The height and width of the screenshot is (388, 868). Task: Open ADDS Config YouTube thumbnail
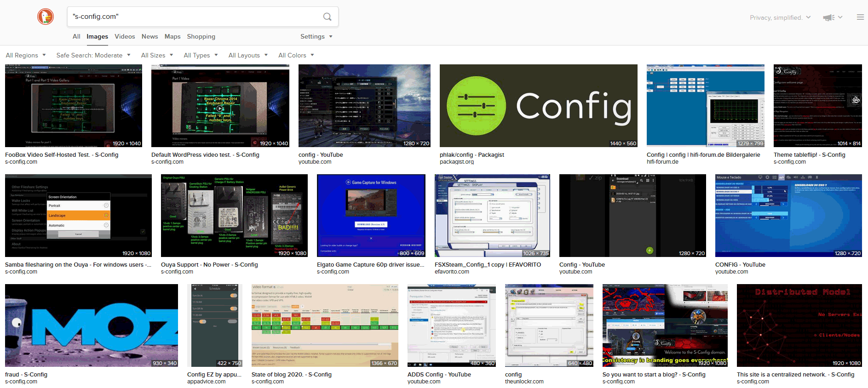(452, 325)
